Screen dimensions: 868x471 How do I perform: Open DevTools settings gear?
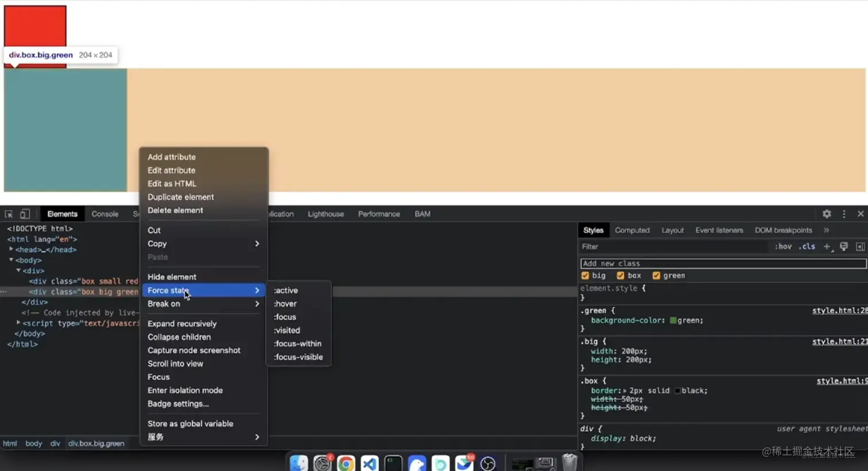click(x=827, y=214)
